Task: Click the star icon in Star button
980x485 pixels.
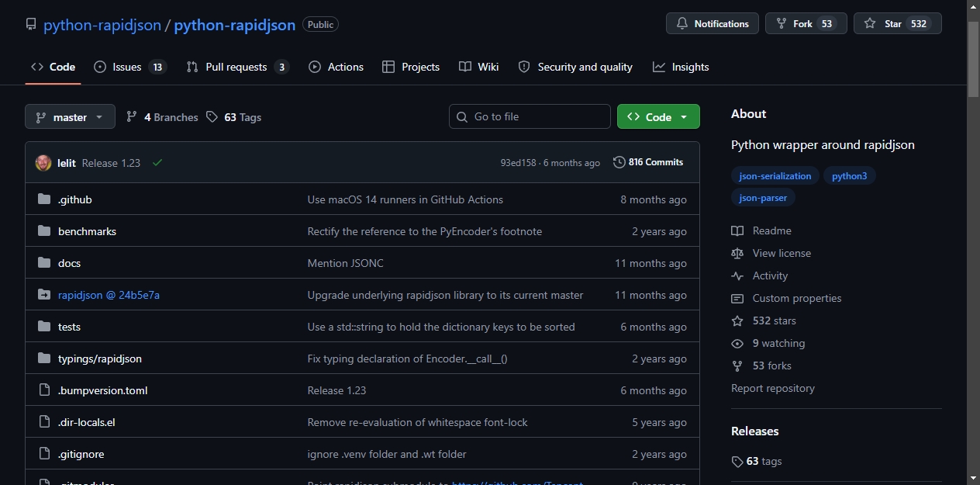Action: point(870,24)
